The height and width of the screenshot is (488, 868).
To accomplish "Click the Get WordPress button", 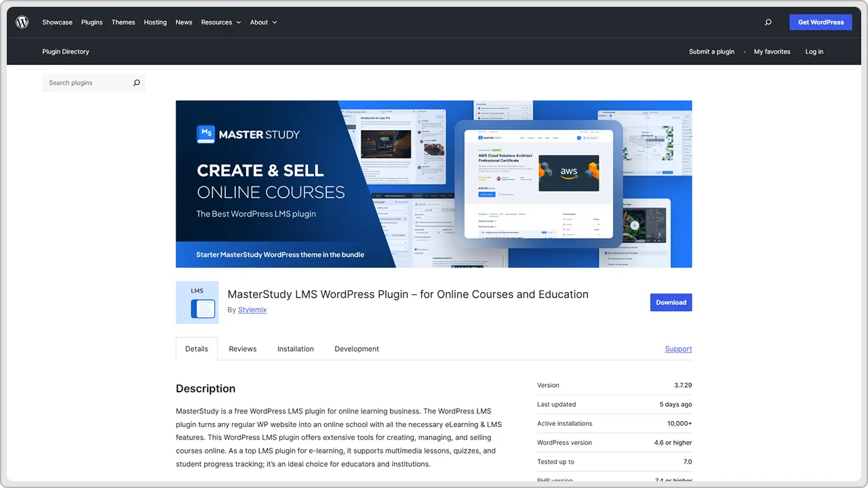I will 821,22.
